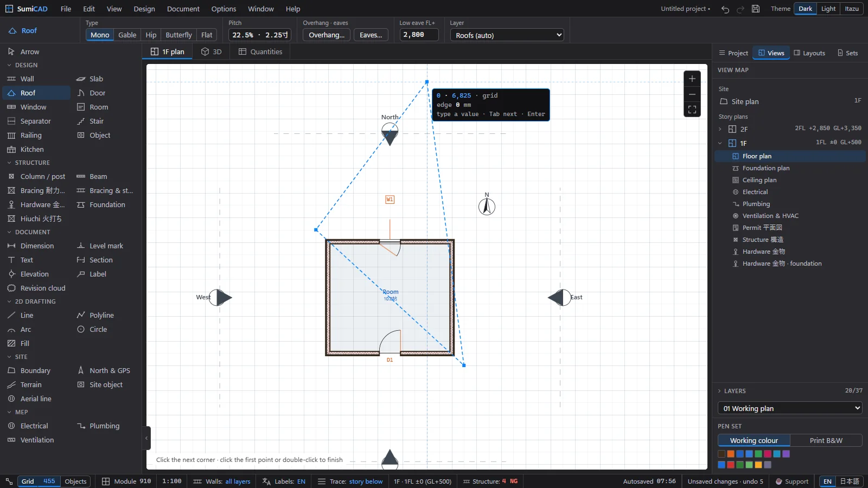This screenshot has width=868, height=488.
Task: Select the Dimension tool
Action: coord(36,246)
